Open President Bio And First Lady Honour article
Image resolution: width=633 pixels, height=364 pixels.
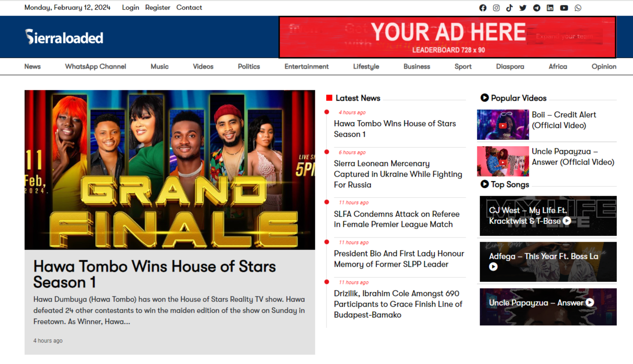399,259
